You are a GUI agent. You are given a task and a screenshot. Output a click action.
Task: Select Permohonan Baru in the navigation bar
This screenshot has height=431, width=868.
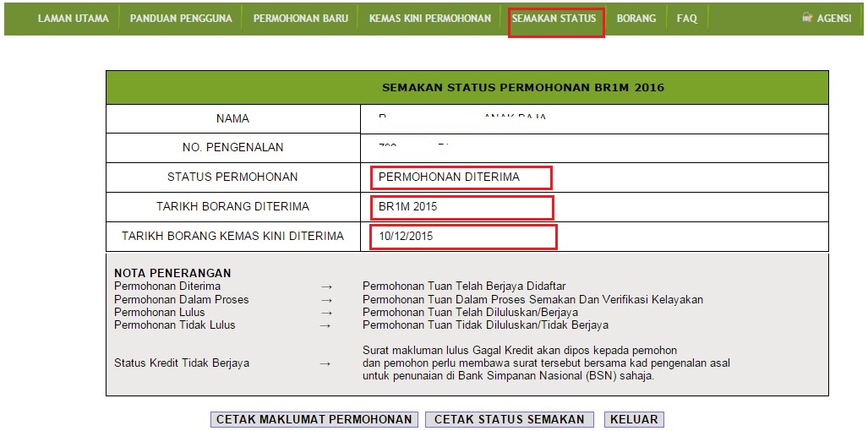tap(301, 19)
